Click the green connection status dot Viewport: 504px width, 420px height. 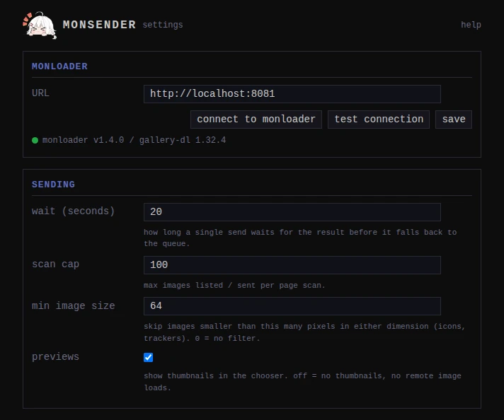[x=35, y=140]
